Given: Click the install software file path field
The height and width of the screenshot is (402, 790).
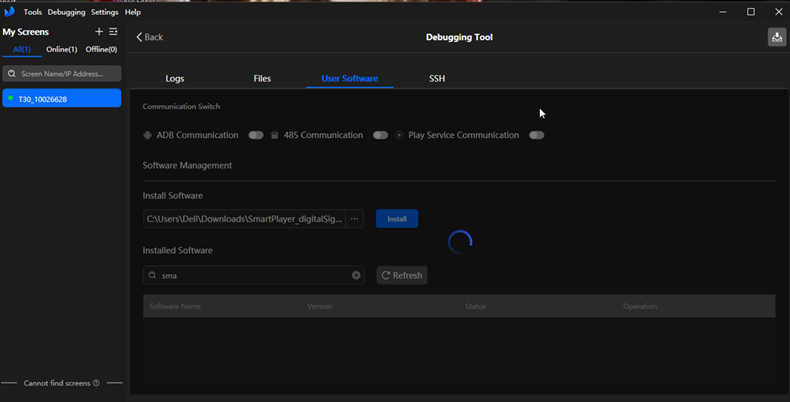Looking at the screenshot, I should 244,219.
